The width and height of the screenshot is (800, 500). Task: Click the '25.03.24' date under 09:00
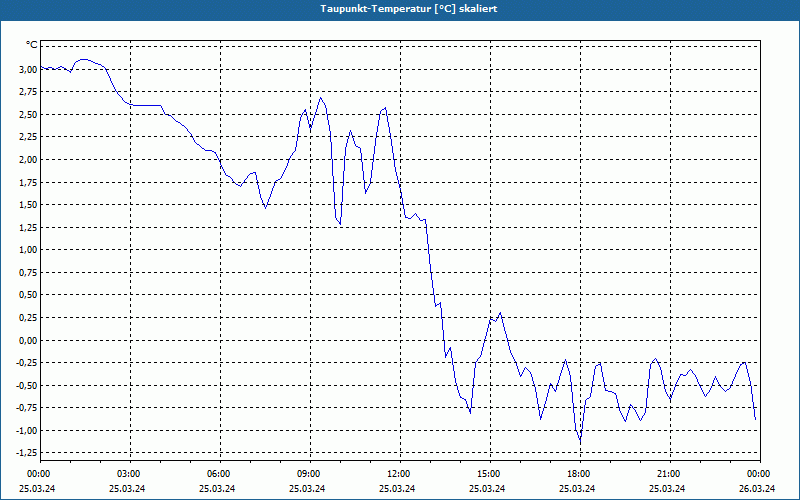pyautogui.click(x=308, y=488)
